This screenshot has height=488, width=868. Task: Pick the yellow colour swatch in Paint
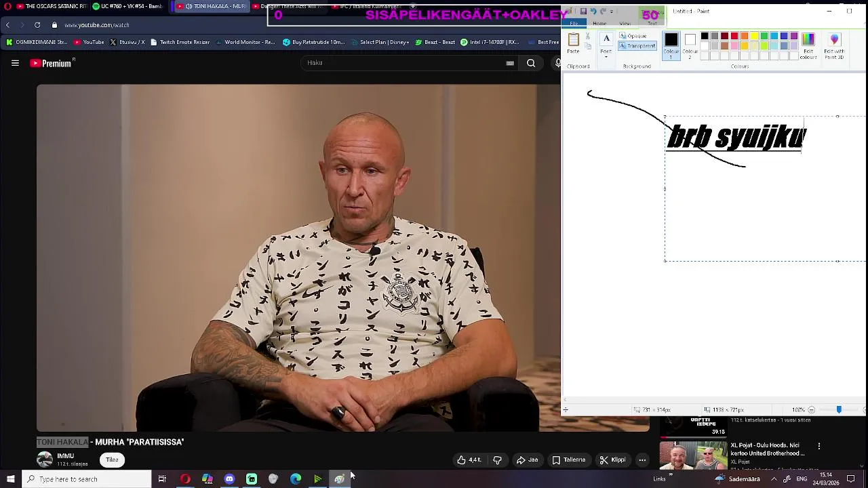point(754,36)
